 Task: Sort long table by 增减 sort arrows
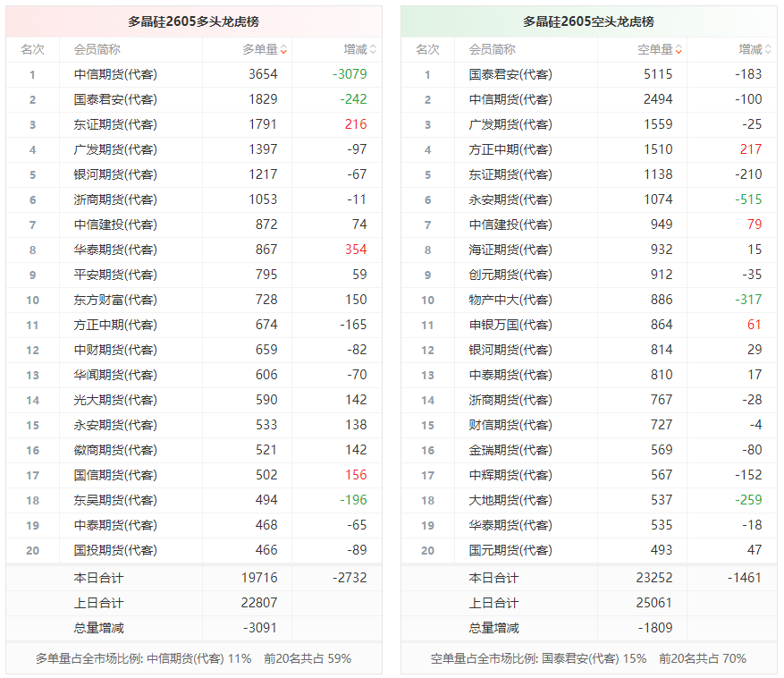coord(373,49)
